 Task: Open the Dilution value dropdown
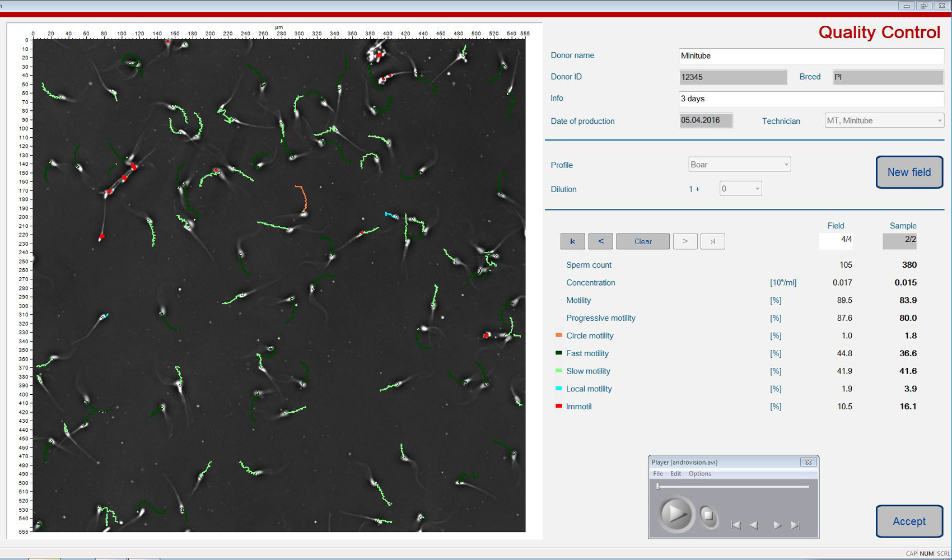757,189
